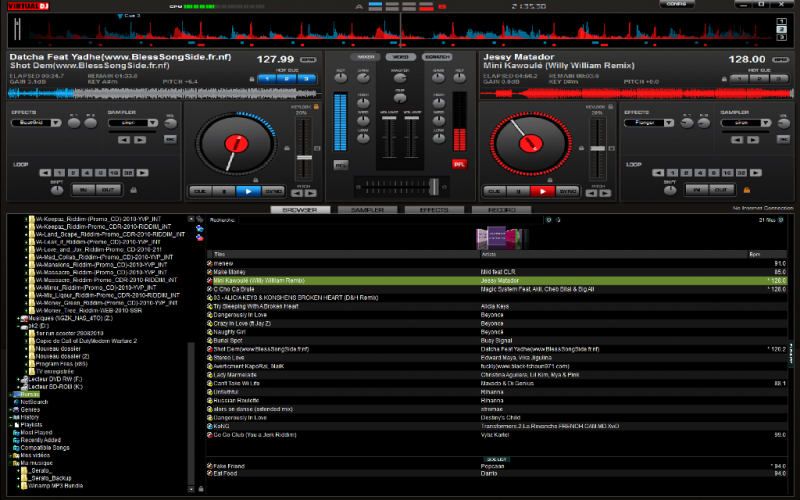Toggle keylock on the right deck

click(610, 107)
